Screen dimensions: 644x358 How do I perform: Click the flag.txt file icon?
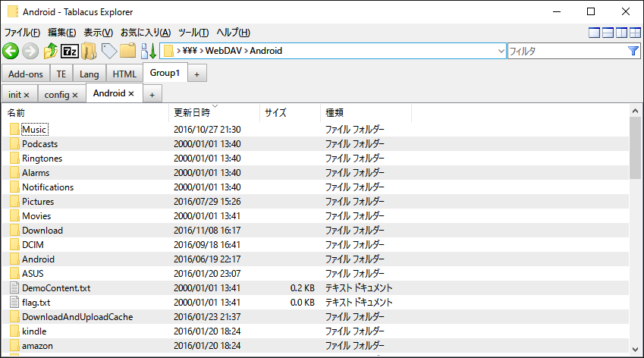pyautogui.click(x=14, y=302)
